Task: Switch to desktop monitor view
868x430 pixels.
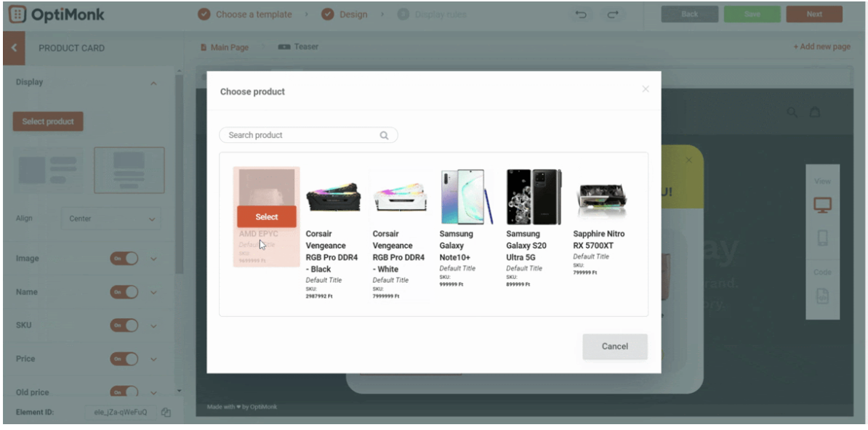Action: 823,205
